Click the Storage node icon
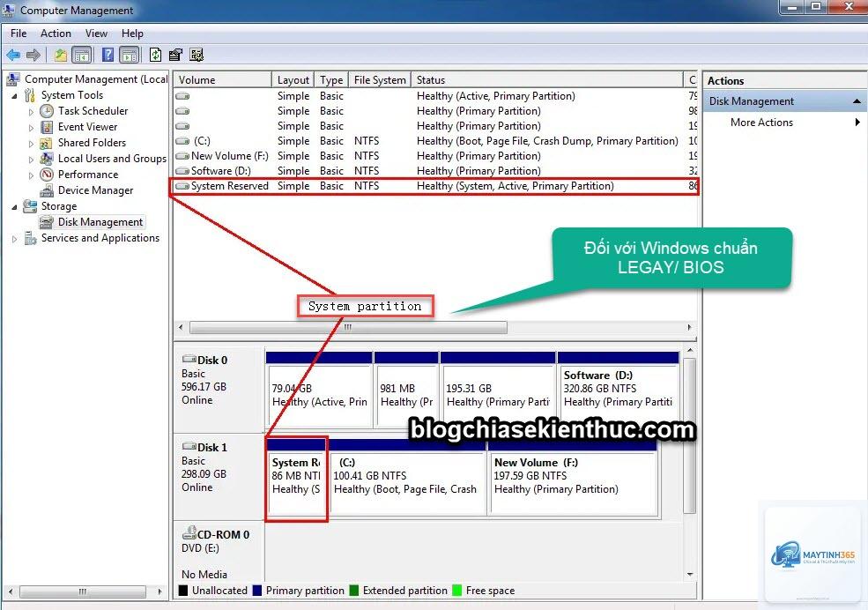This screenshot has width=868, height=610. pos(30,206)
